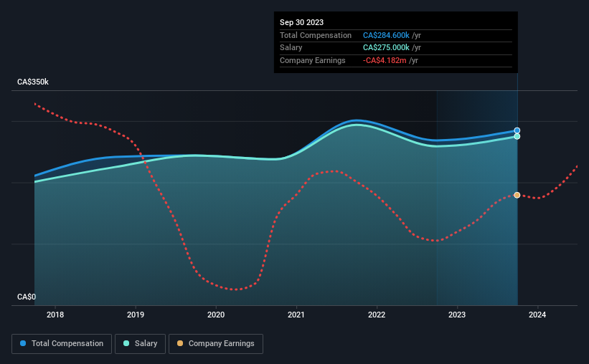
Task: Click the blue Total Compensation data point
Action: point(517,130)
